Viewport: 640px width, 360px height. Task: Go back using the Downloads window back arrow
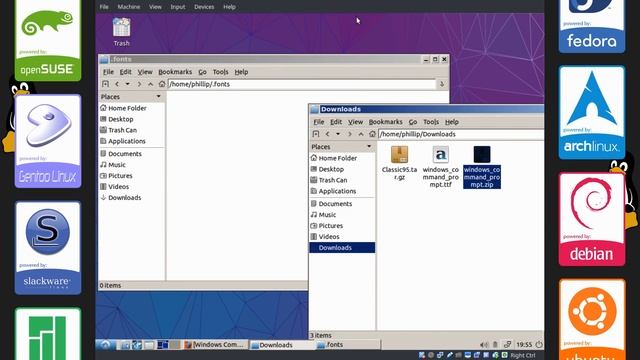[327, 134]
